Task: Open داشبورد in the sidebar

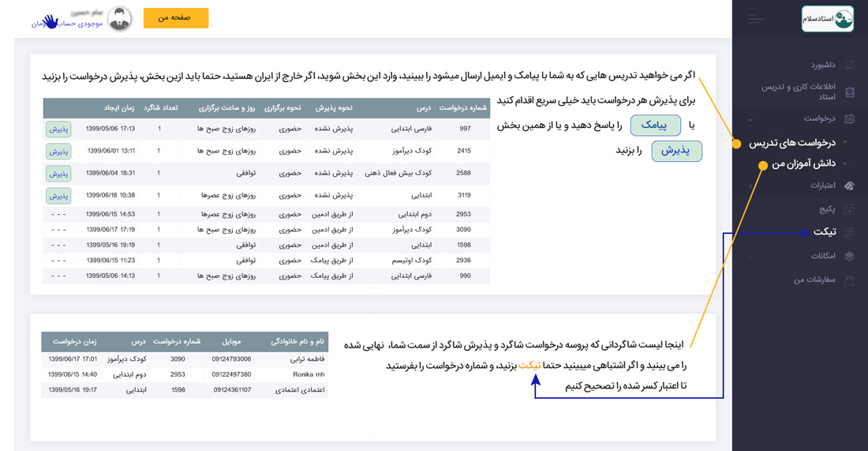Action: coord(823,66)
